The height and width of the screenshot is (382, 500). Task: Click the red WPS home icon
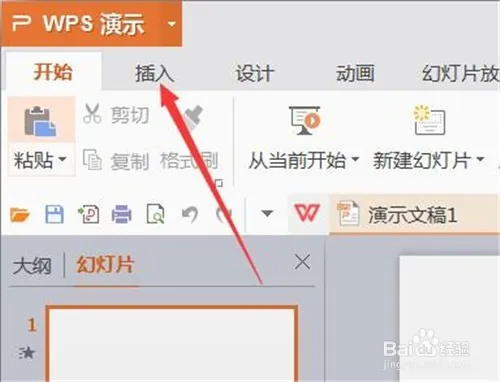(x=307, y=213)
